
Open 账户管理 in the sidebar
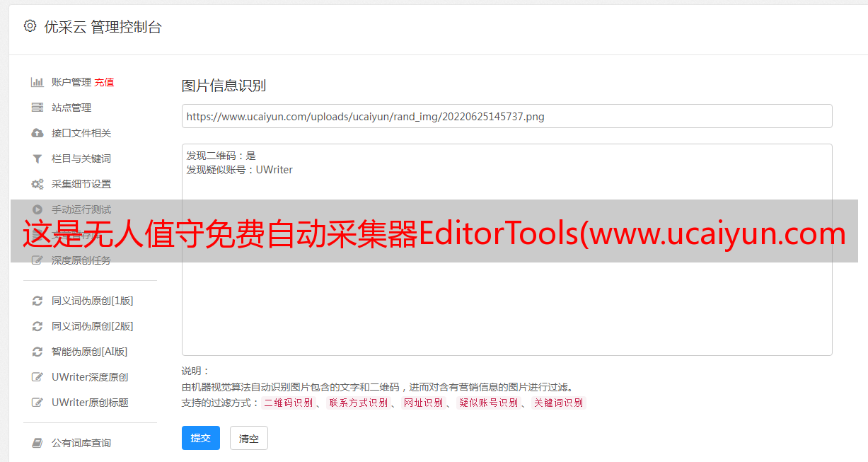pyautogui.click(x=71, y=82)
